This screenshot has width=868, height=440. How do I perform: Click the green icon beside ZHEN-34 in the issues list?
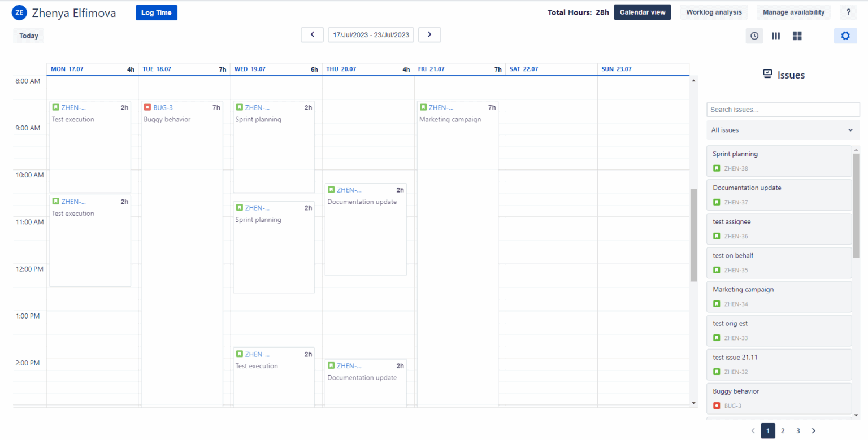point(717,304)
